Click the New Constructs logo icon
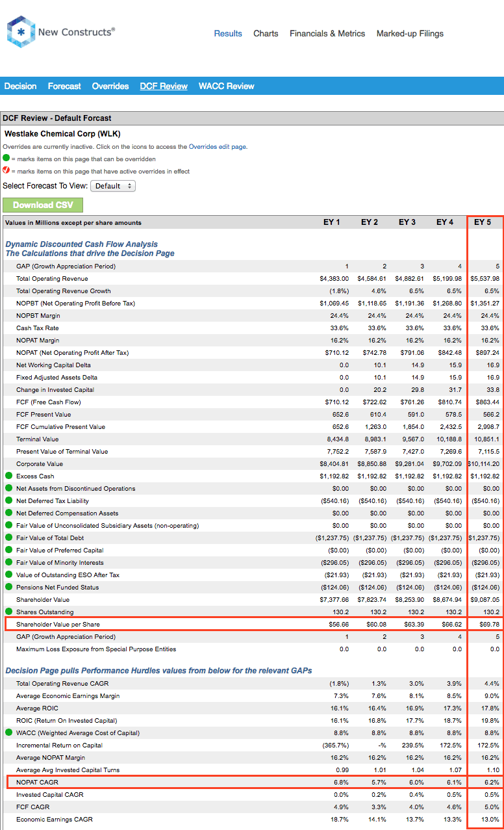This screenshot has width=504, height=830. [x=21, y=32]
